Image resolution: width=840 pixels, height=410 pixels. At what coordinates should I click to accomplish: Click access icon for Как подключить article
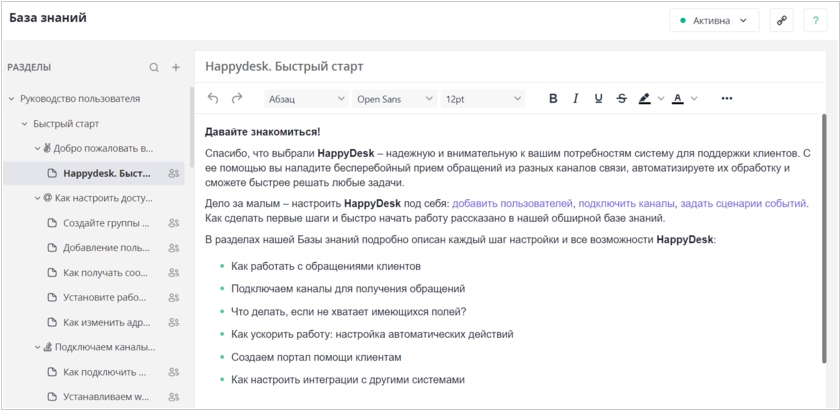click(173, 372)
